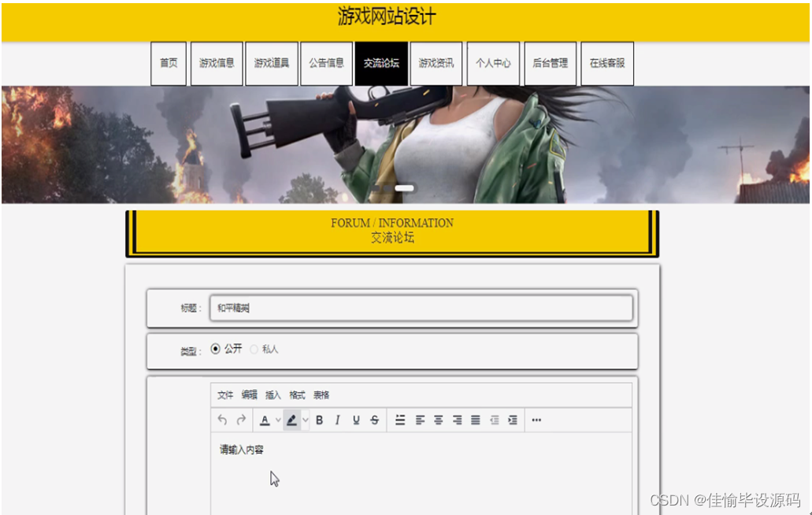Click the game banner image
812x515 pixels.
406,144
